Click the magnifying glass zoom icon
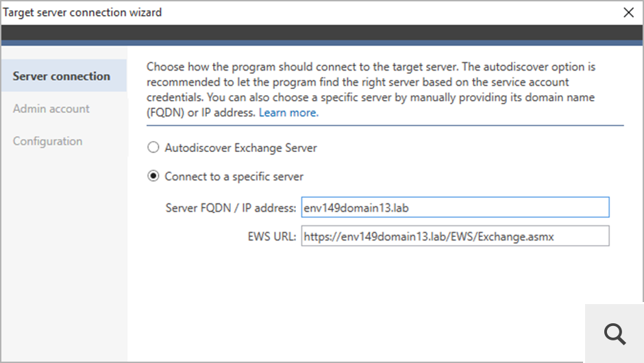Viewport: 644px width, 363px height. (615, 334)
